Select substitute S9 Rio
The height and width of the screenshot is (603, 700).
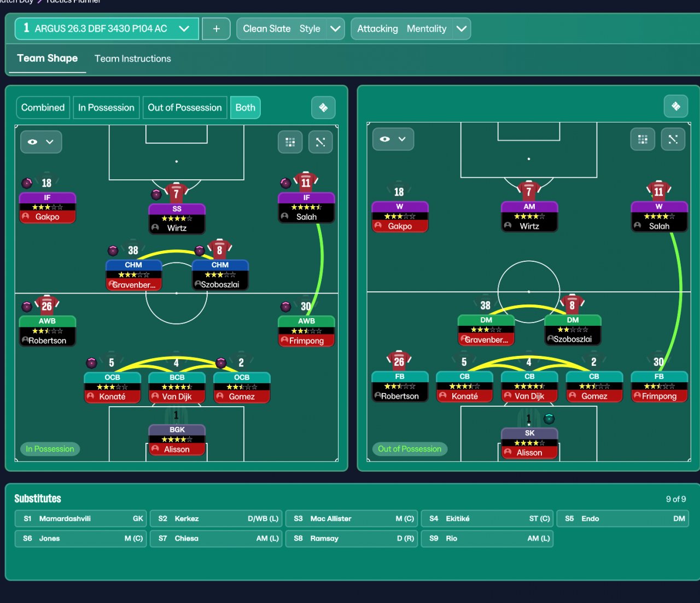click(x=487, y=538)
